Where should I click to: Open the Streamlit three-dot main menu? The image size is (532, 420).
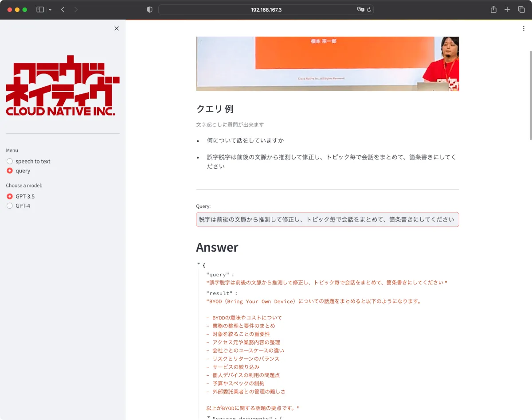click(x=524, y=28)
